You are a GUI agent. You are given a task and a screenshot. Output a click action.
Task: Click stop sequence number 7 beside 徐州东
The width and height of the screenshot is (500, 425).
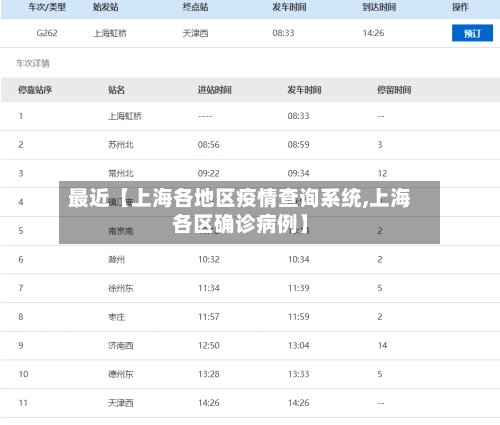tap(21, 288)
